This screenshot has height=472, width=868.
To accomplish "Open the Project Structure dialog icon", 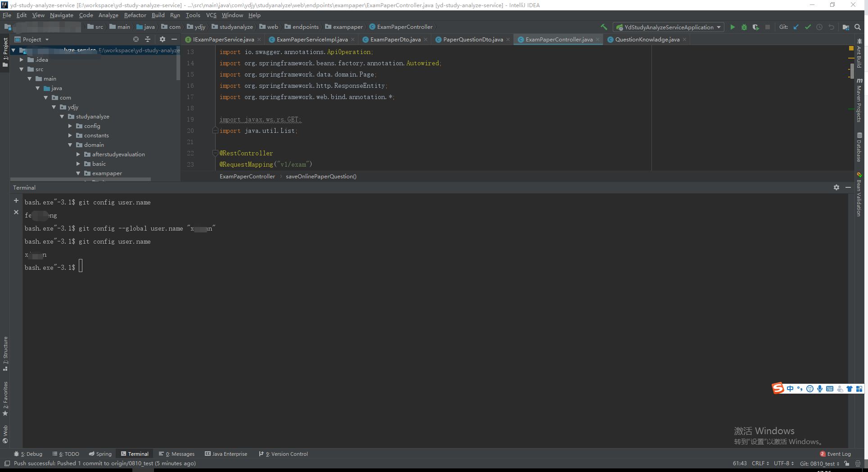I will [846, 27].
